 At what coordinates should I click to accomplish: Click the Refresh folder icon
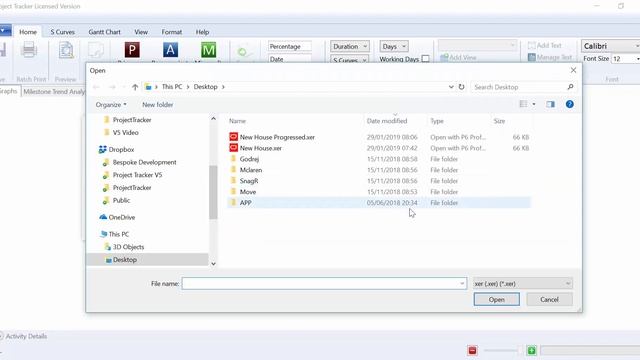coord(461,87)
